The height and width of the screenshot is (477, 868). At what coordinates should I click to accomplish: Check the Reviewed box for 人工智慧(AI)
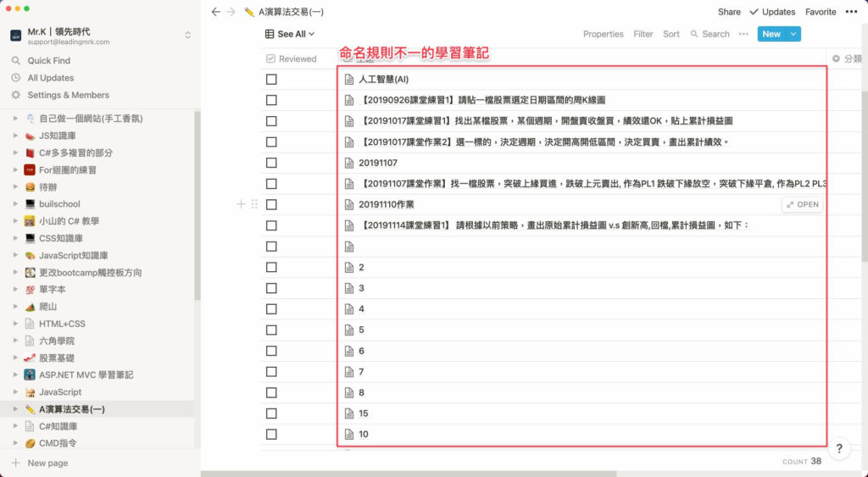tap(271, 79)
